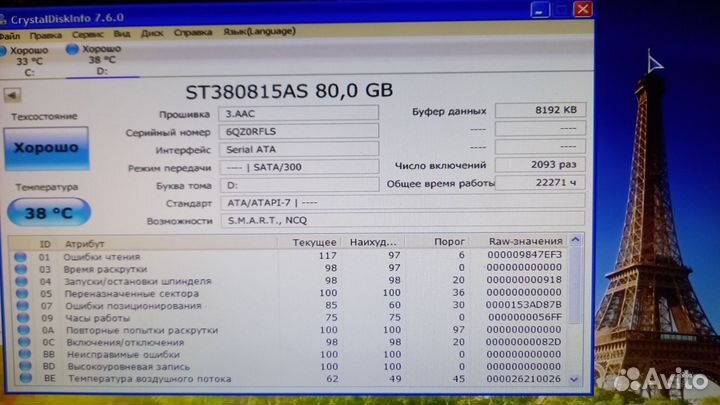720x405 pixels.
Task: Click the CrystalDiskInfo title bar icon
Action: point(3,20)
